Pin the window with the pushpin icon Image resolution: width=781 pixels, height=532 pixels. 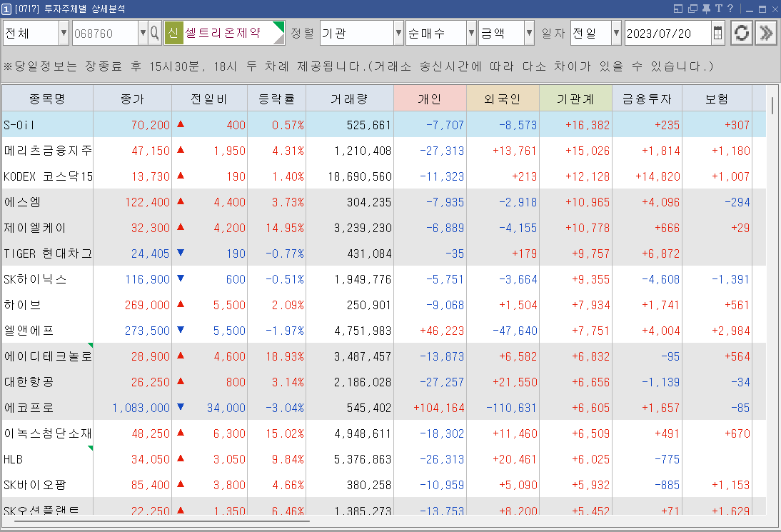(706, 9)
